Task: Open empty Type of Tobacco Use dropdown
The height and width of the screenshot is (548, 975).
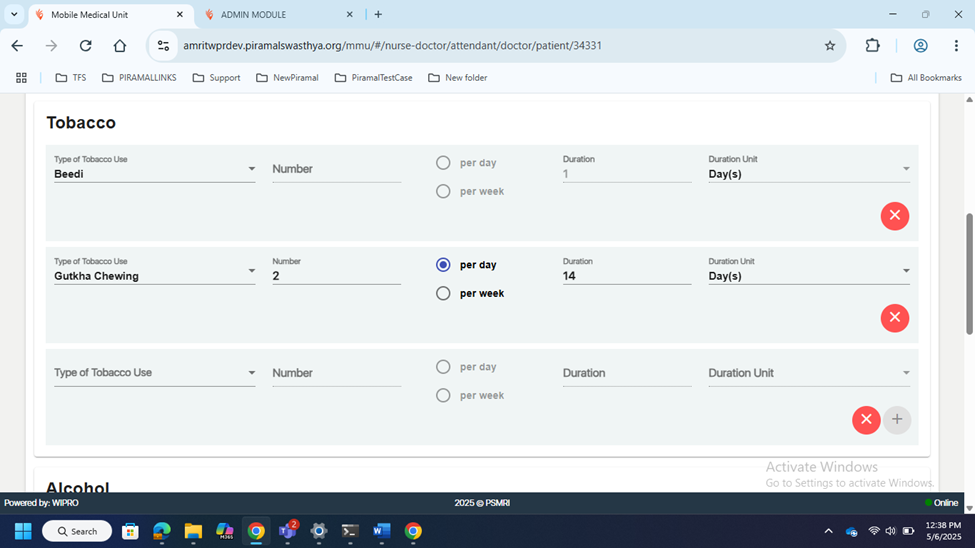Action: (x=154, y=373)
